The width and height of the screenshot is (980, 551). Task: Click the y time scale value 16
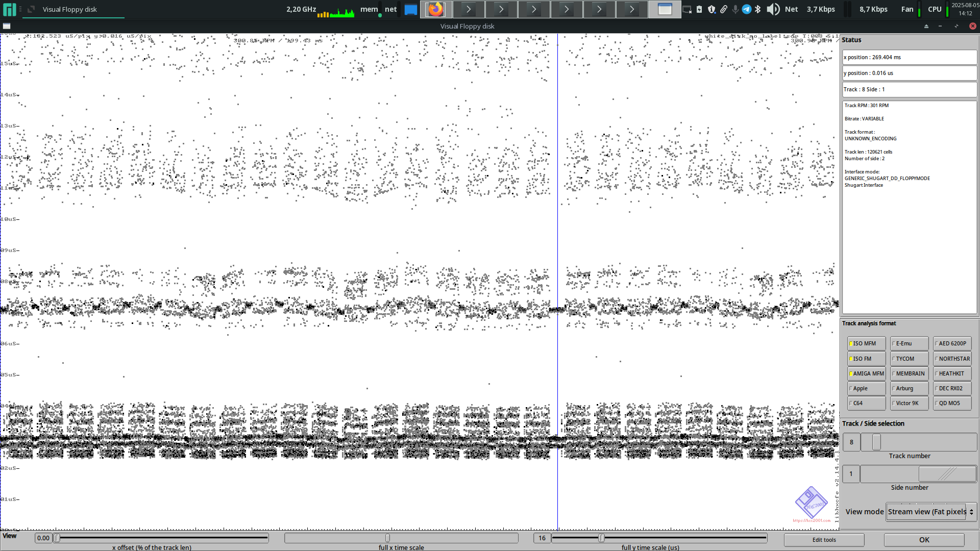542,538
